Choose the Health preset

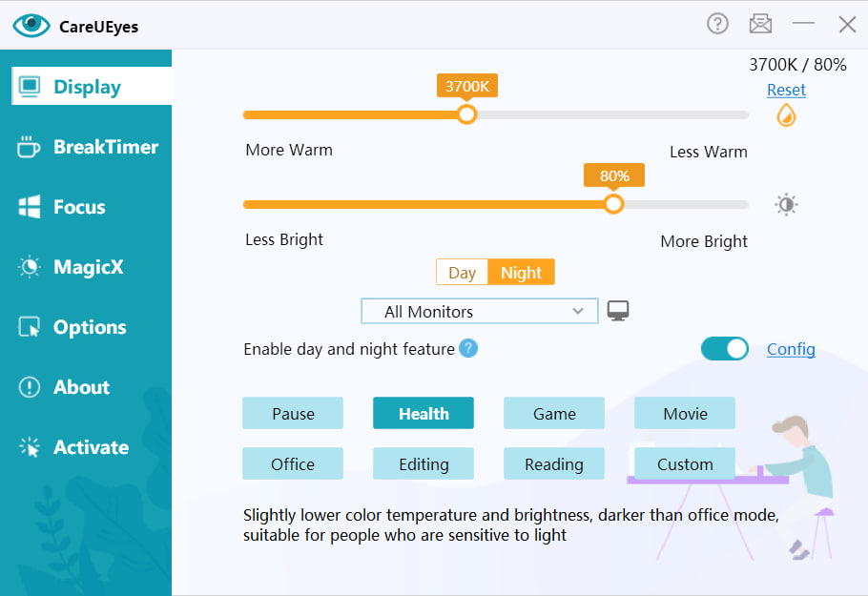coord(424,413)
